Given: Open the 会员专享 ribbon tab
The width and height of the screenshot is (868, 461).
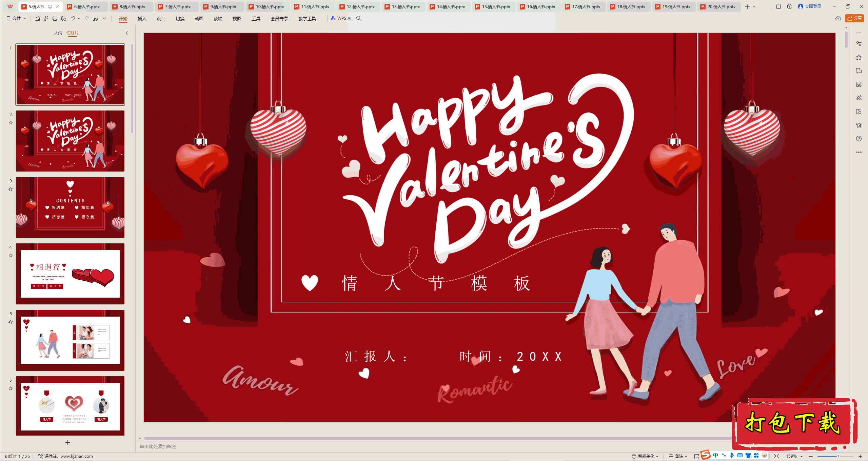Looking at the screenshot, I should click(279, 19).
